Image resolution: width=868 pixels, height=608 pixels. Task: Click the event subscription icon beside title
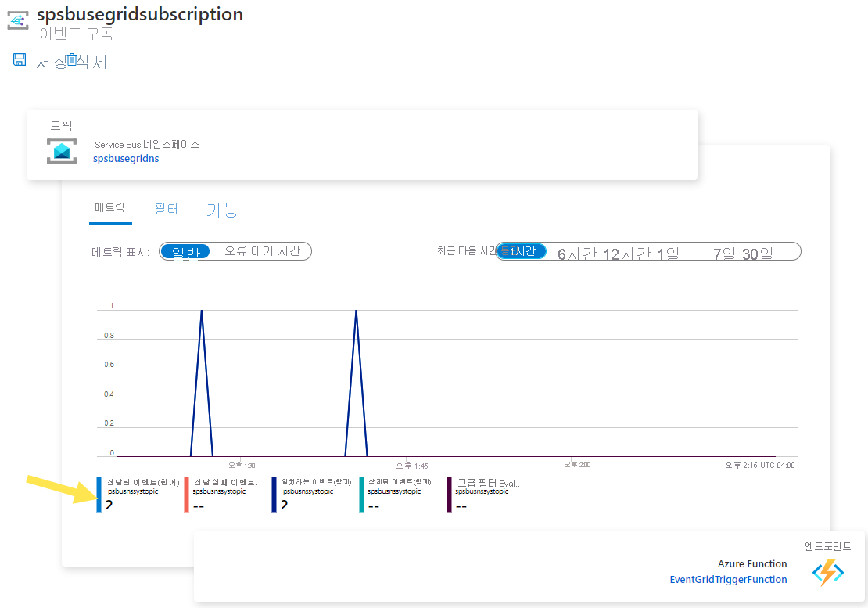18,20
